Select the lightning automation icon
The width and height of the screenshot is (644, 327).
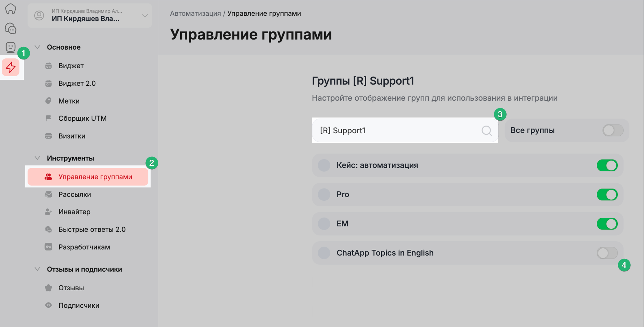point(10,67)
